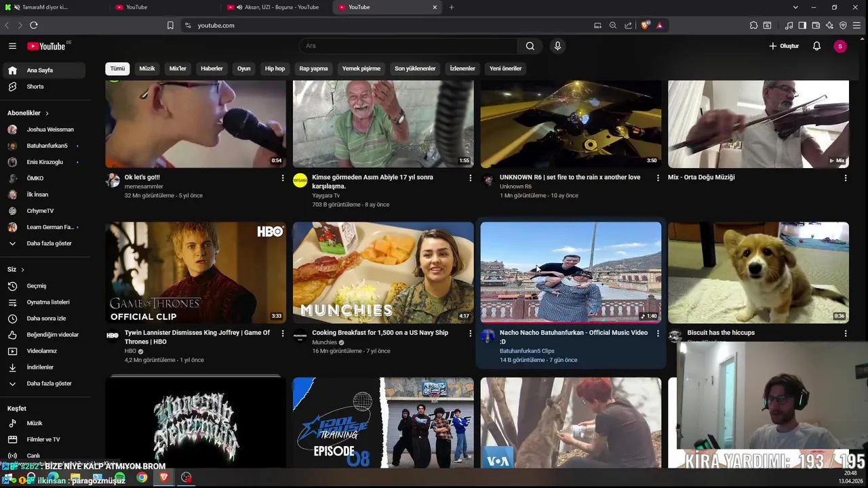The height and width of the screenshot is (488, 868).
Task: Open Chrome from the taskbar
Action: click(x=142, y=477)
